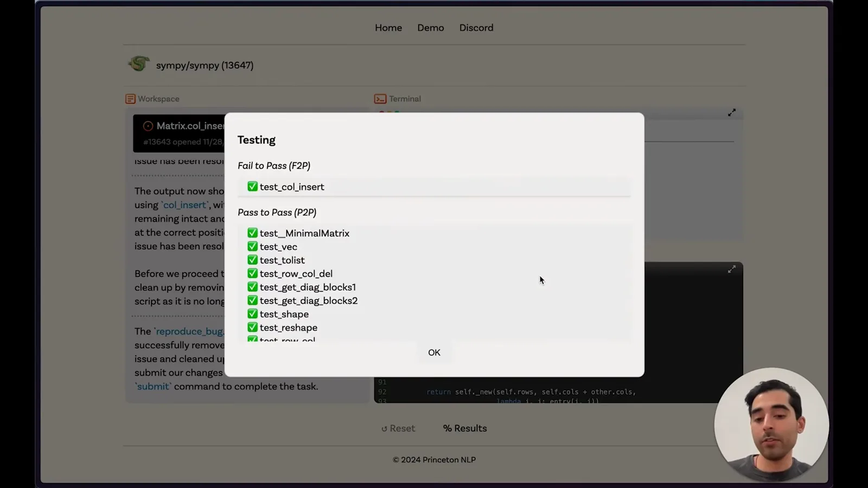Click the sympy/sympy (13647) title
This screenshot has height=488, width=868.
pyautogui.click(x=205, y=65)
